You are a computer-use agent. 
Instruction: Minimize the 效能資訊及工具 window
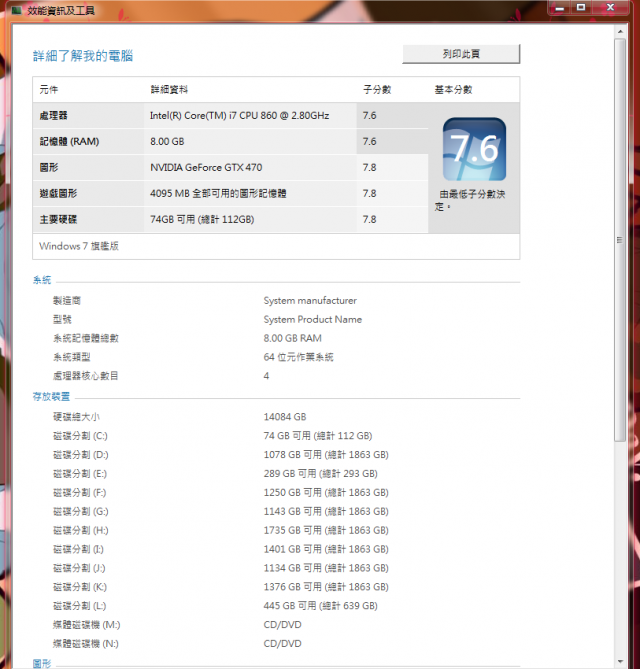pyautogui.click(x=560, y=8)
